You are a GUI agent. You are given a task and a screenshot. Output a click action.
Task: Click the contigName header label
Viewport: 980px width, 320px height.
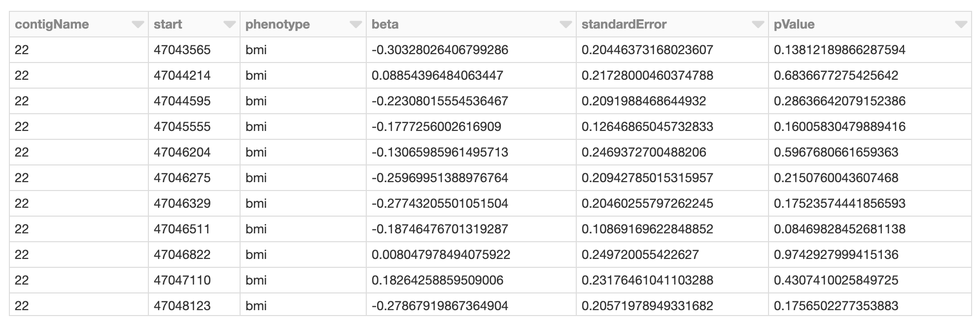(x=52, y=25)
